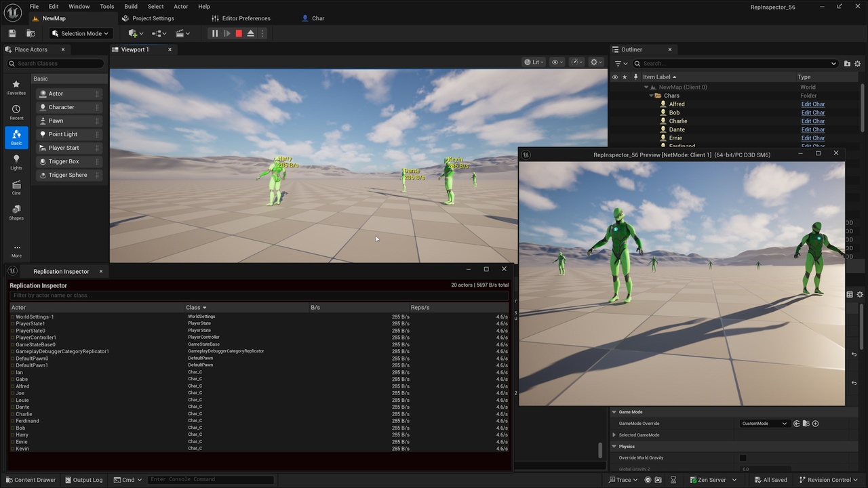Pause the running simulation
Screen dimensions: 868x488
pos(215,33)
